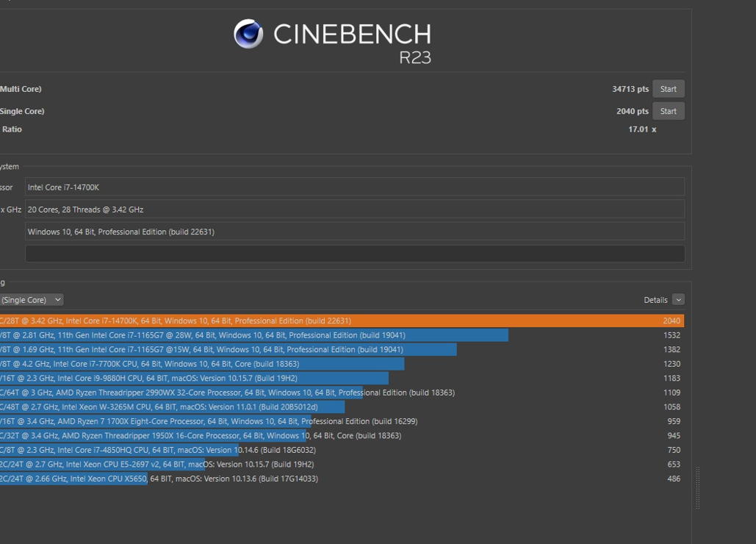This screenshot has width=756, height=544.
Task: Select the Intel Core i7-7700K ranking row
Action: [x=342, y=364]
